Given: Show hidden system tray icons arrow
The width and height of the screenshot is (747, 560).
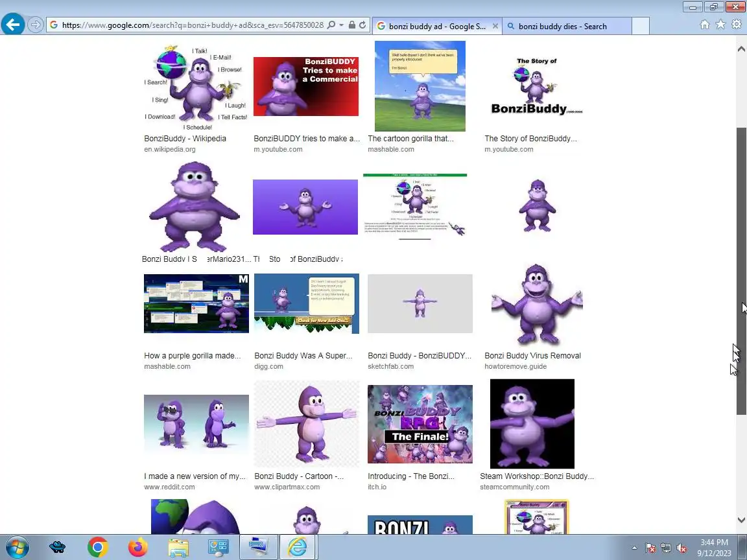Looking at the screenshot, I should click(x=634, y=548).
